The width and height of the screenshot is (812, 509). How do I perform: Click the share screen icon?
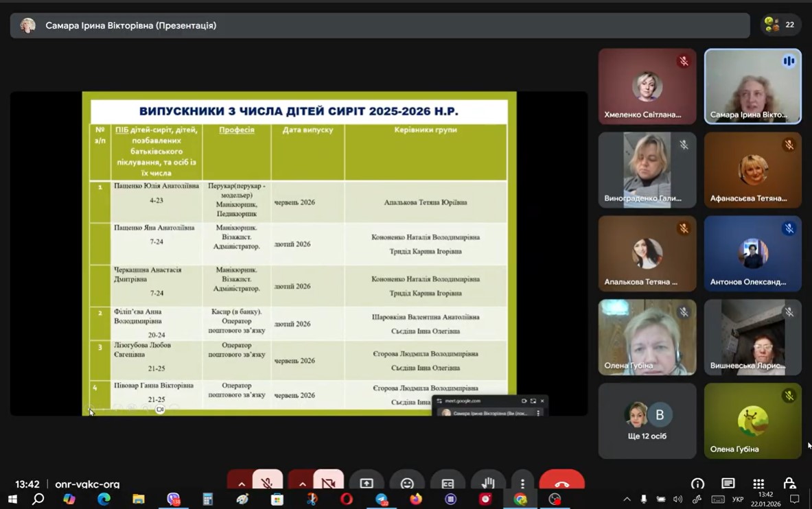coord(367,484)
